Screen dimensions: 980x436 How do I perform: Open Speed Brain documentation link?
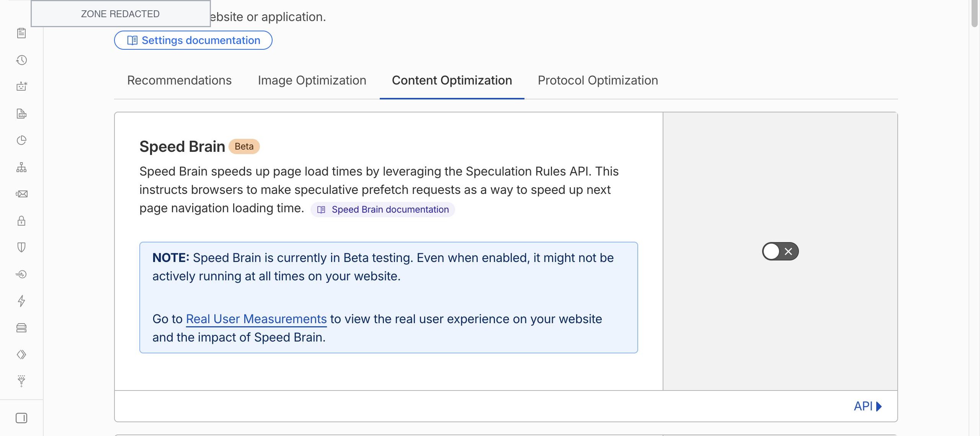coord(383,210)
